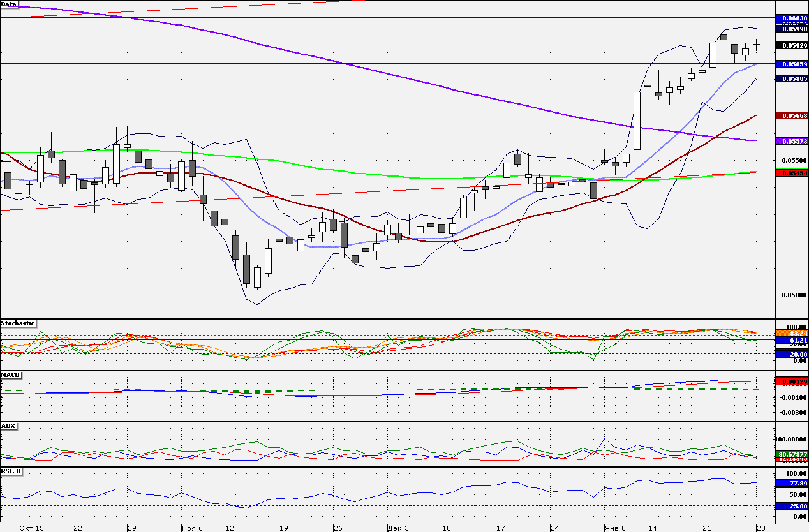Click the 0.06030 price level tag
This screenshot has width=809, height=532.
(x=792, y=18)
